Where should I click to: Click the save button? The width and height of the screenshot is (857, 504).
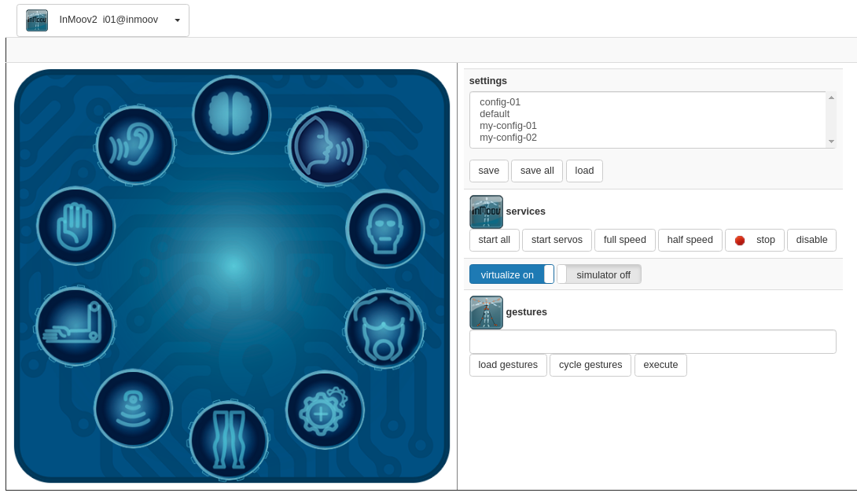click(488, 171)
